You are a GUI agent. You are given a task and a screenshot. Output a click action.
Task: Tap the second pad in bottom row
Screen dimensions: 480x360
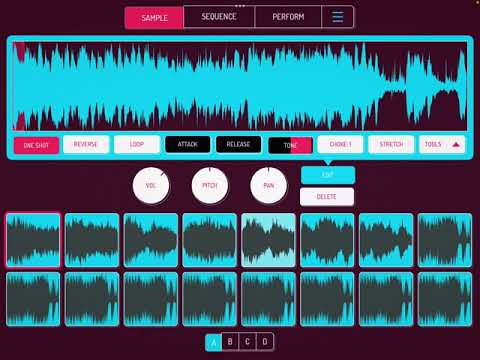(92, 299)
